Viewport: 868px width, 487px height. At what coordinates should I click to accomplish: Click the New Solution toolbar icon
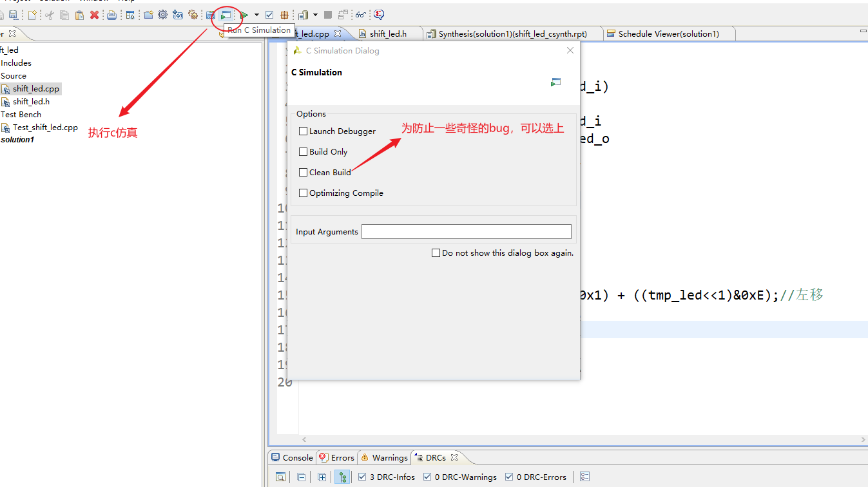(x=178, y=14)
